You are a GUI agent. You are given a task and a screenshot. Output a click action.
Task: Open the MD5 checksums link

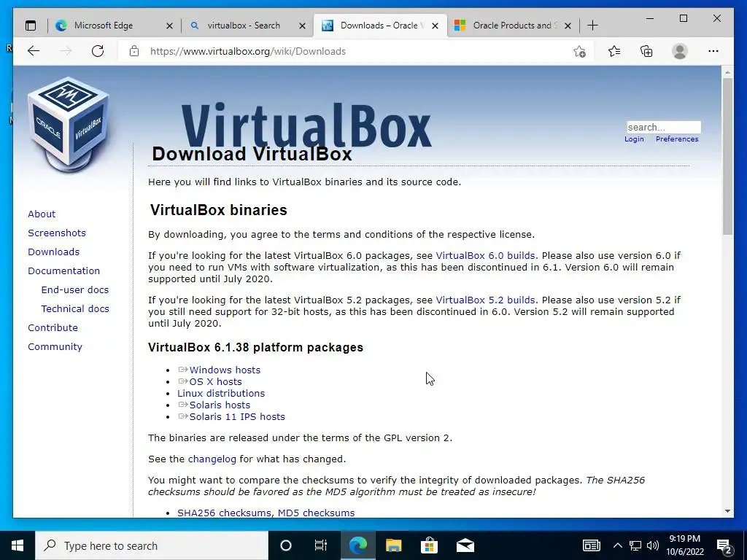pos(316,513)
